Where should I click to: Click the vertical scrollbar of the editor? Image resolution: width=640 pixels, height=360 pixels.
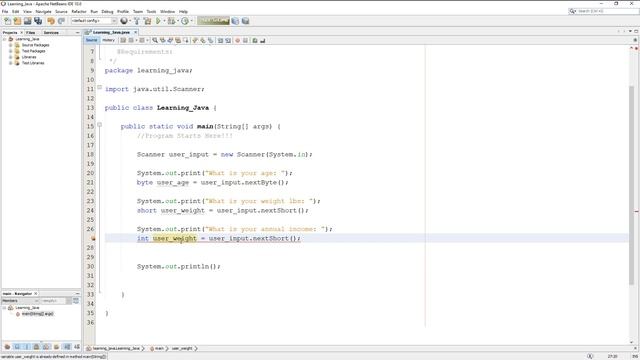(x=631, y=185)
